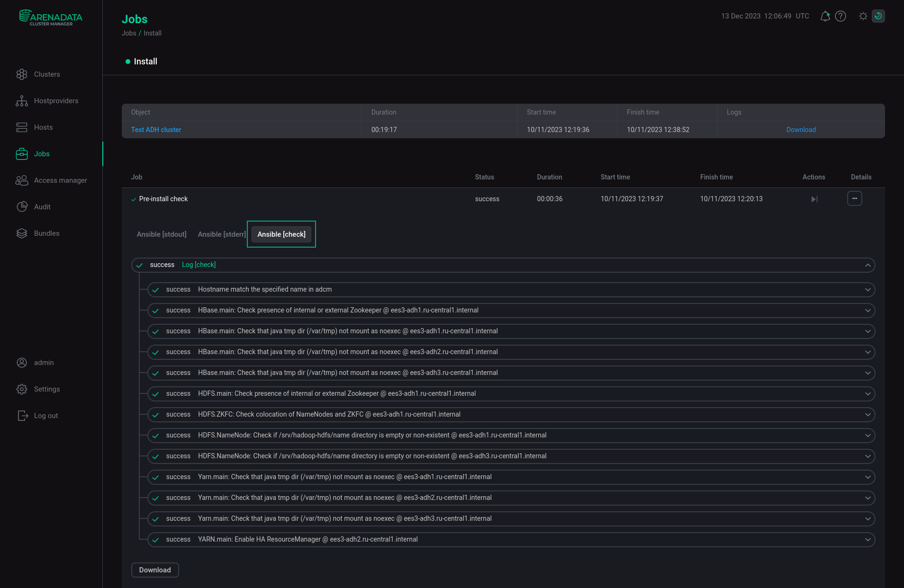904x588 pixels.
Task: Switch to light theme with the sun icon
Action: click(x=863, y=16)
